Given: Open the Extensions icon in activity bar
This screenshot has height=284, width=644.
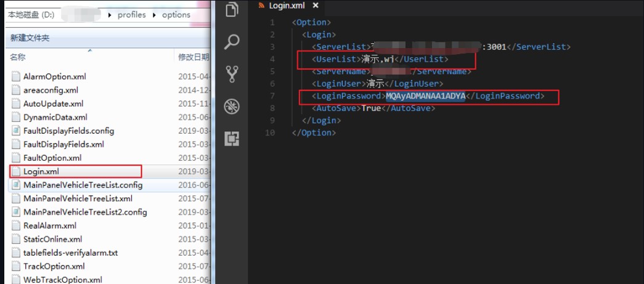Looking at the screenshot, I should [232, 139].
